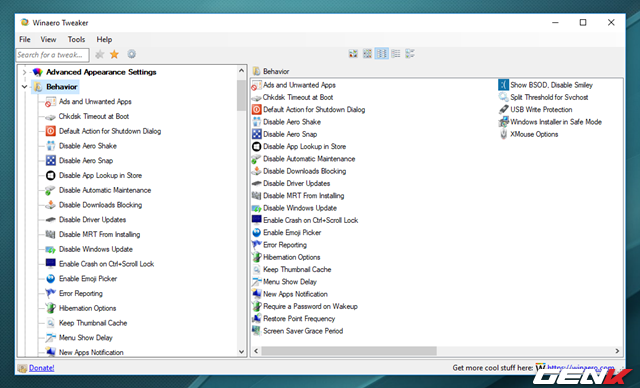Select New Apps Notification in tree
640x388 pixels.
(x=91, y=352)
